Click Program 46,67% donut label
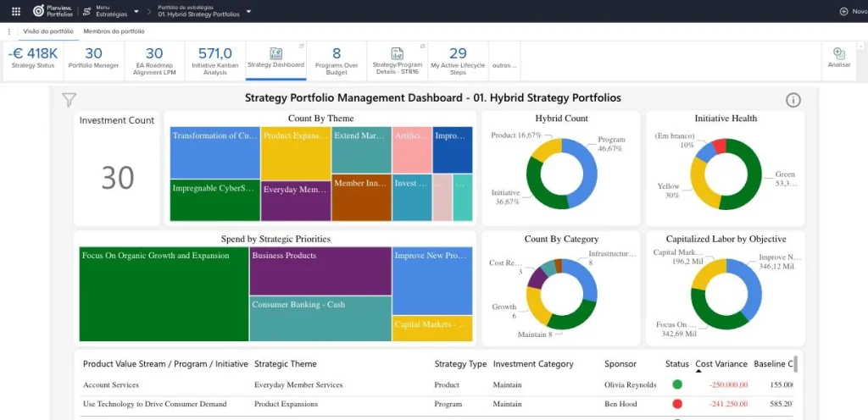The image size is (868, 420). [x=611, y=144]
